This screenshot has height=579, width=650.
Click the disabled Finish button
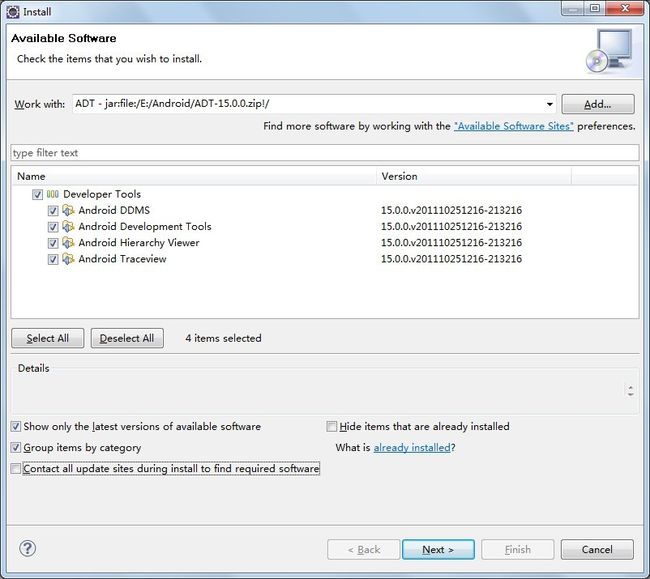517,550
